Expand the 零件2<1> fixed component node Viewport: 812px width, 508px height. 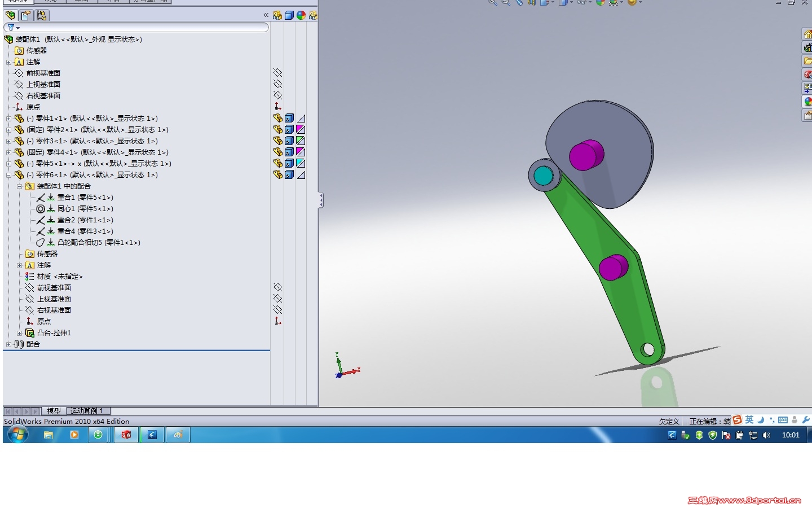8,130
